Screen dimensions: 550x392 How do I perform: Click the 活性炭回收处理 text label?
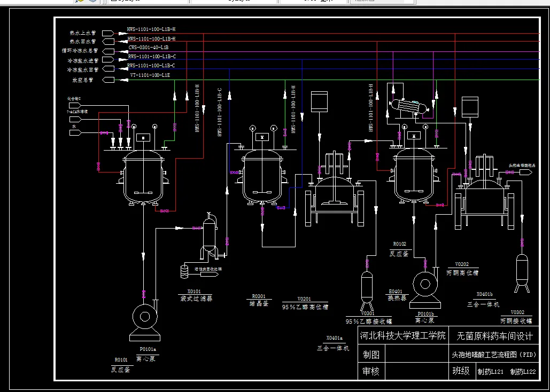pos(208,269)
